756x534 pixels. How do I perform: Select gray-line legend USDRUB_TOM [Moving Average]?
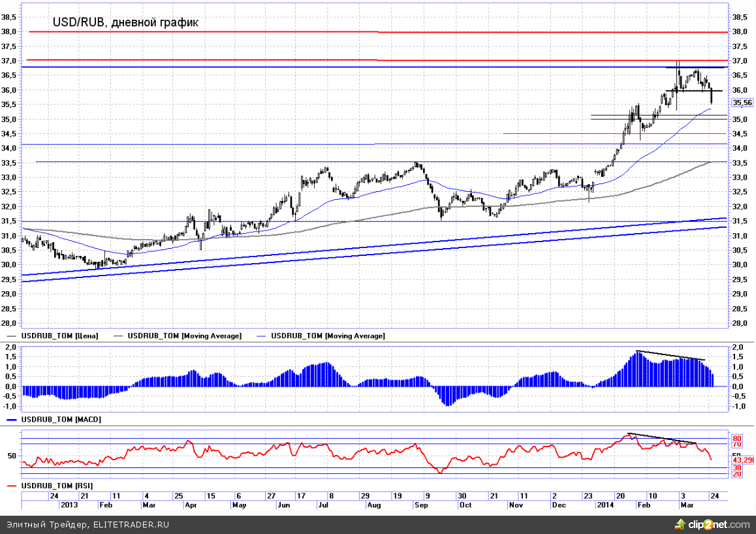(x=184, y=336)
